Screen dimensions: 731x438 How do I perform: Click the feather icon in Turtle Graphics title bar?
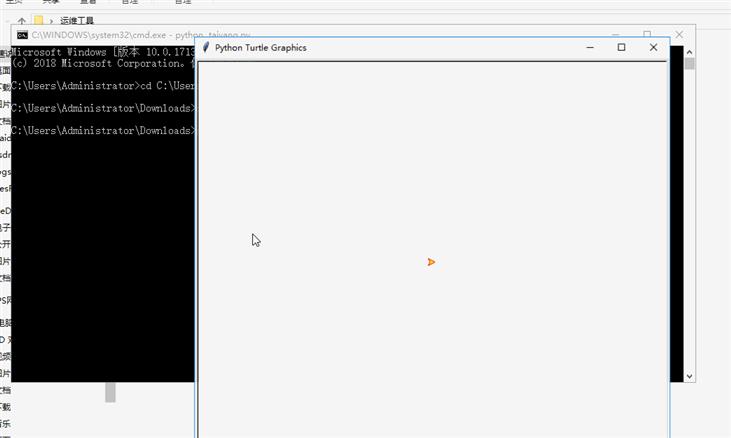point(206,47)
